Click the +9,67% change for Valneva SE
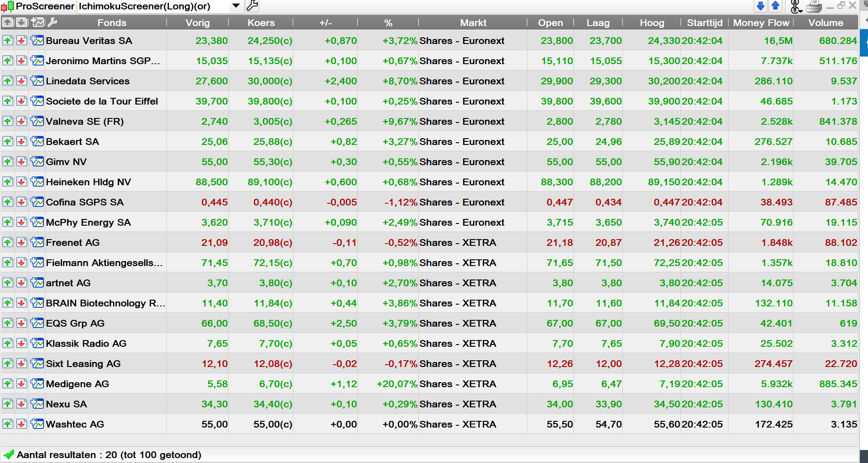 coord(400,122)
